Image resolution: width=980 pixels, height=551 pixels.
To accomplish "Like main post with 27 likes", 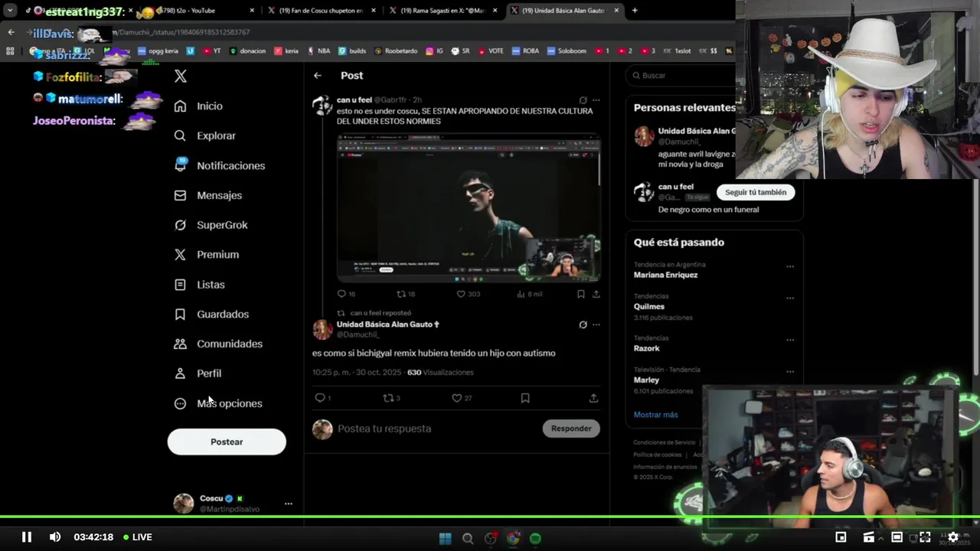I will (x=457, y=398).
